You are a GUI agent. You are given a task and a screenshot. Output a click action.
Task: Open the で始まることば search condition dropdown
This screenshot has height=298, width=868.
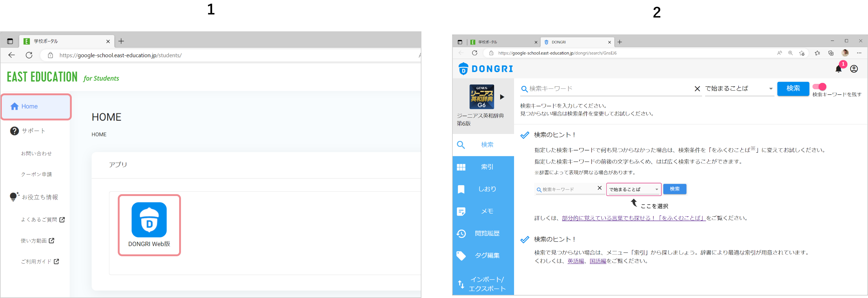coord(739,88)
